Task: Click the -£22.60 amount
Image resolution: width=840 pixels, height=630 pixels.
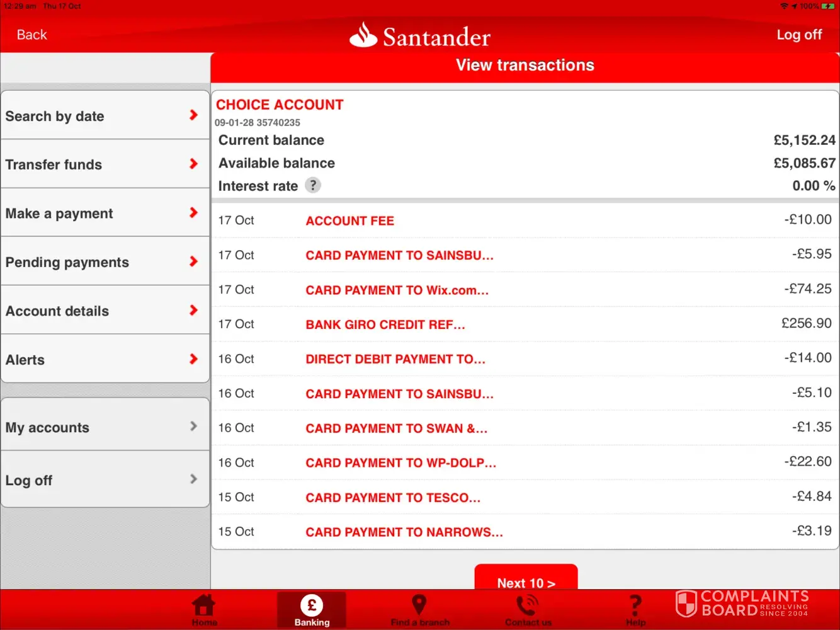Action: point(808,462)
